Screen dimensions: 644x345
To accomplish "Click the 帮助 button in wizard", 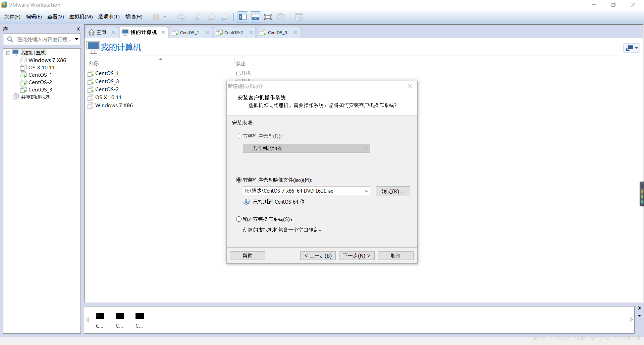I will 248,256.
